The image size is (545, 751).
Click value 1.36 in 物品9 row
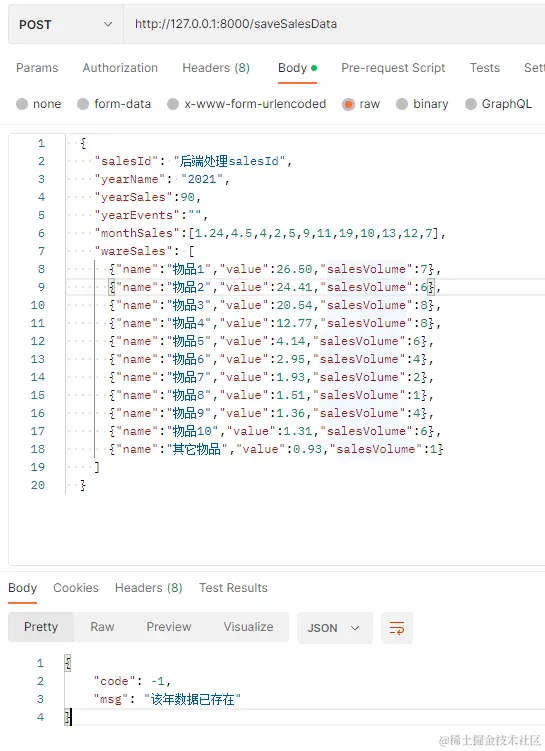(x=291, y=413)
